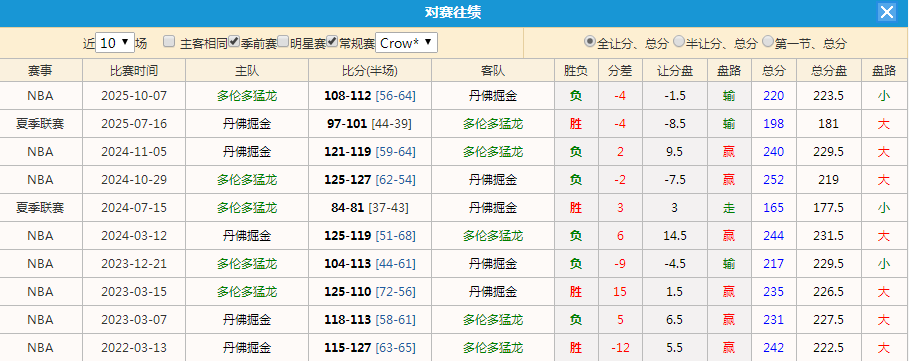909x361 pixels.
Task: Switch to 第一节、总分 radio option
Action: click(x=768, y=42)
